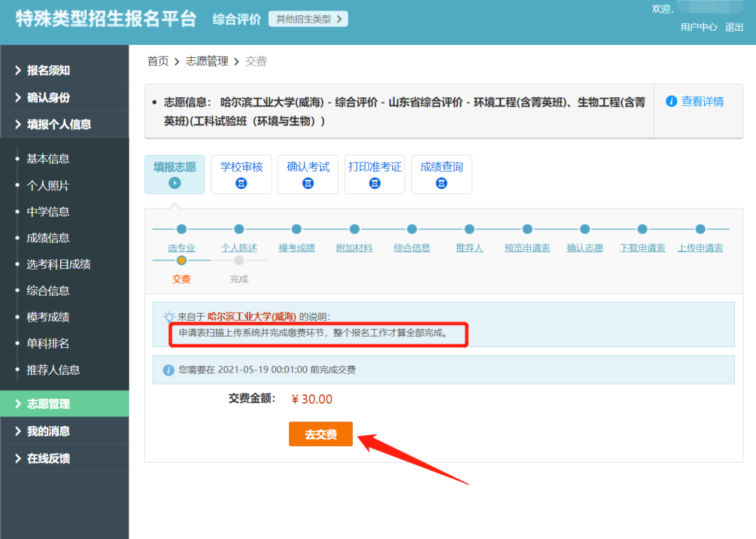Open the 下载申请表 step link
The height and width of the screenshot is (539, 756).
tap(642, 248)
